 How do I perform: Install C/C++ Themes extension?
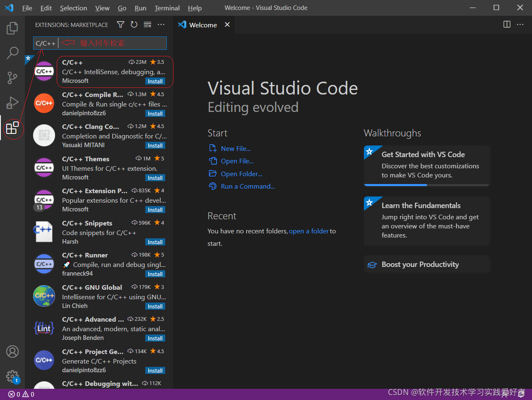point(155,178)
